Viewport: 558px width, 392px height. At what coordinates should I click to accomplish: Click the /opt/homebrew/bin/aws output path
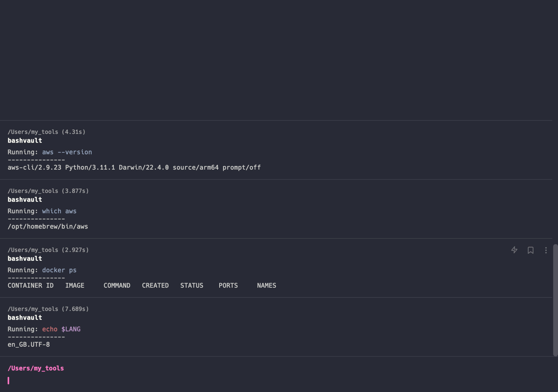(x=48, y=226)
